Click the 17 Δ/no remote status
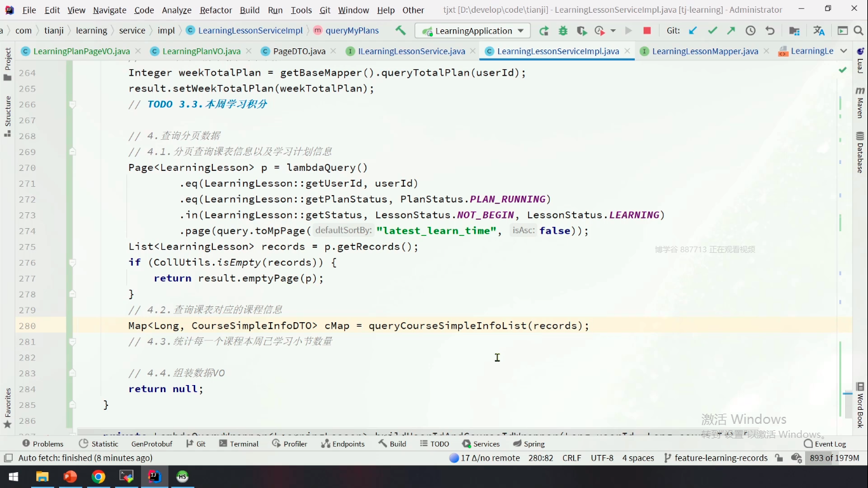This screenshot has height=488, width=868. point(484,457)
